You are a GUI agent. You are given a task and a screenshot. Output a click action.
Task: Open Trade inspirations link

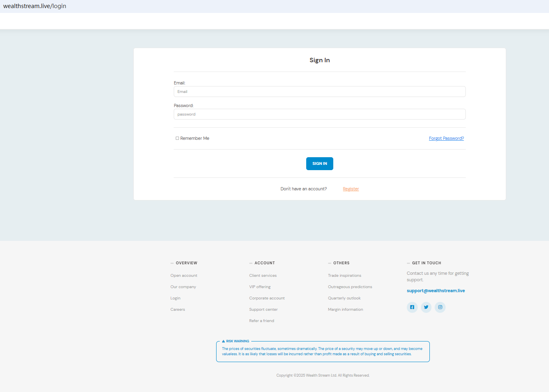pos(345,276)
